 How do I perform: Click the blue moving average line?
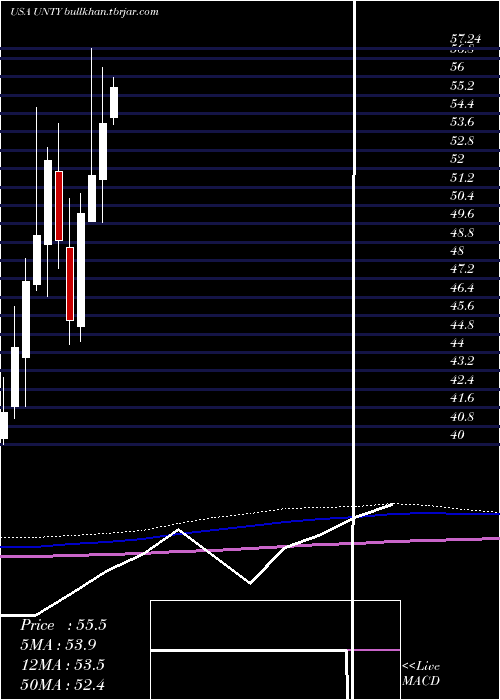(x=250, y=527)
